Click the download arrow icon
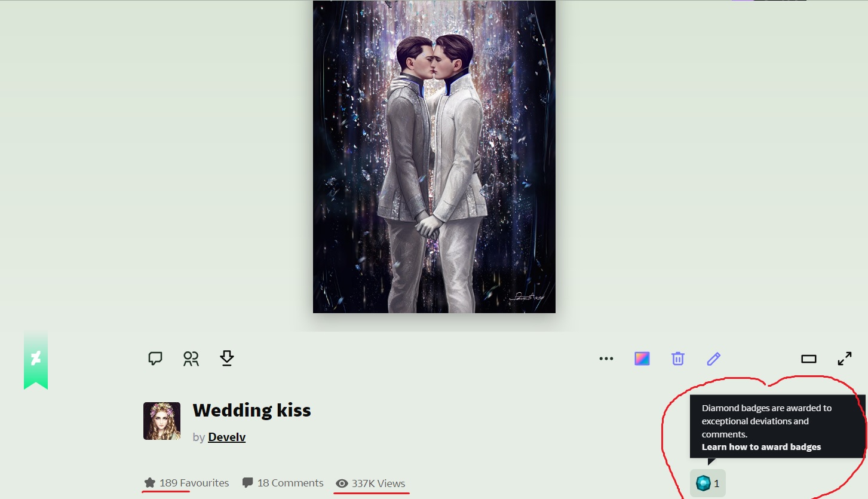The height and width of the screenshot is (499, 868). tap(227, 358)
